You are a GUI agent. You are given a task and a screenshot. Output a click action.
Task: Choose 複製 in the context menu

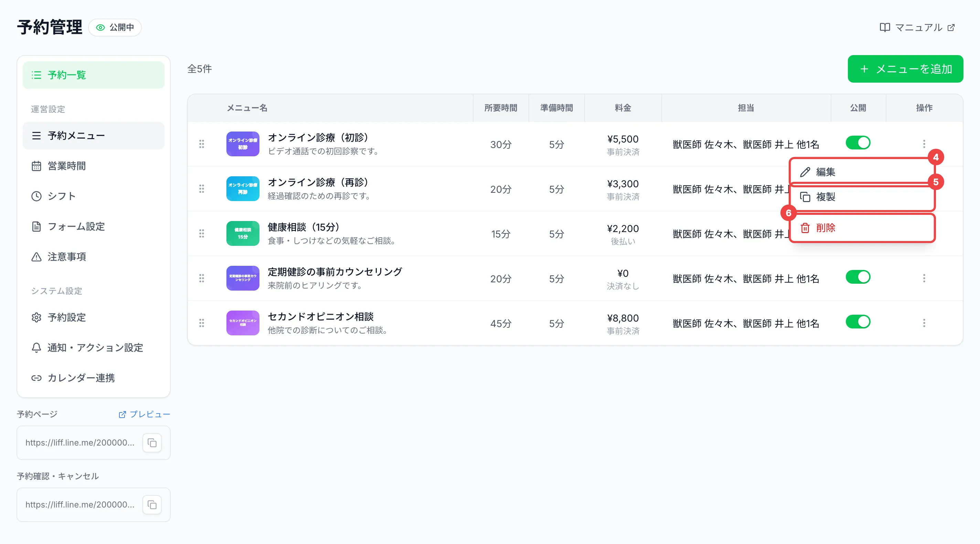[862, 197]
